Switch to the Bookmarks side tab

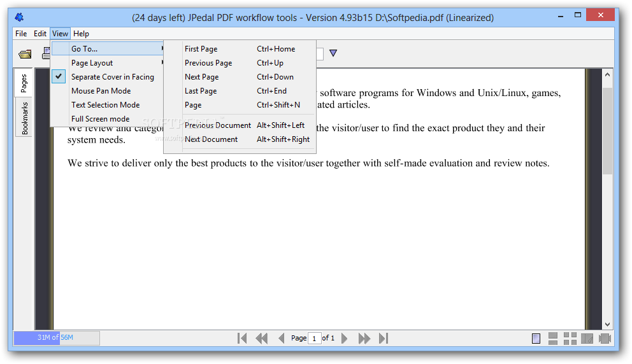point(25,118)
